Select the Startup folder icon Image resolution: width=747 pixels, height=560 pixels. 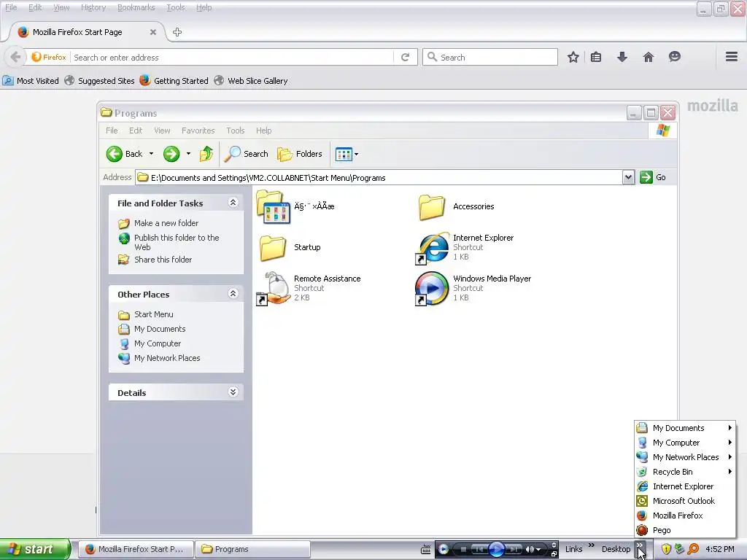(273, 248)
